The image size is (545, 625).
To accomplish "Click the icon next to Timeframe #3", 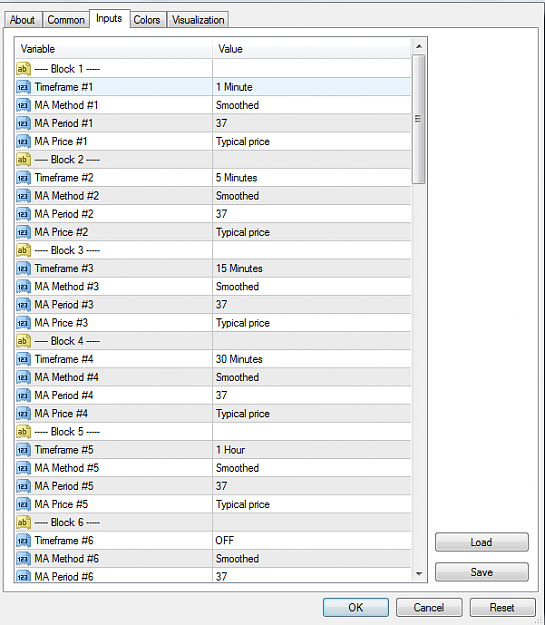I will pos(23,269).
